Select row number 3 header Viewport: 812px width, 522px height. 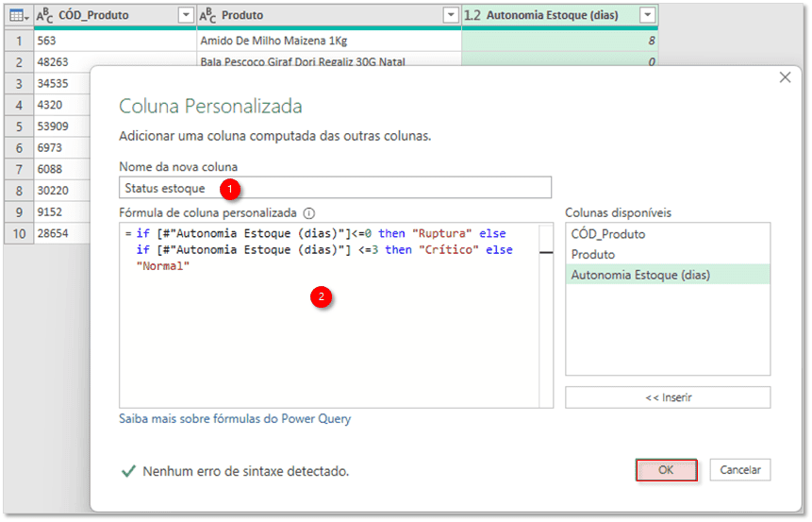tap(19, 83)
